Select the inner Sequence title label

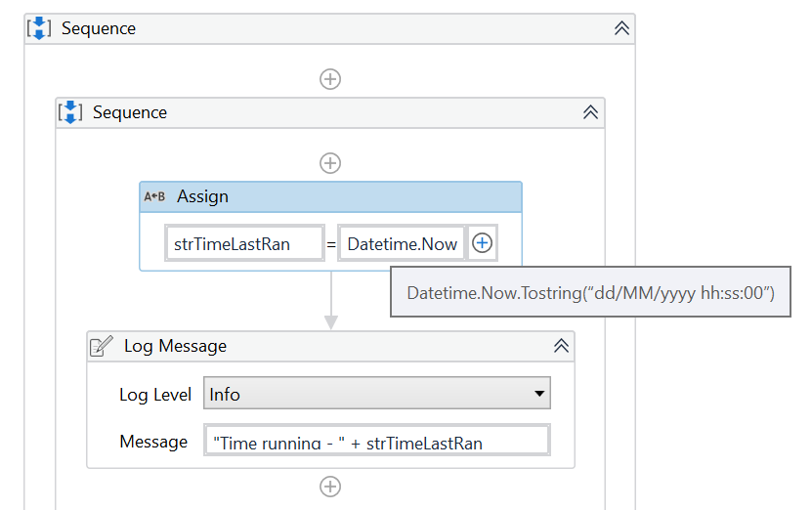point(130,112)
